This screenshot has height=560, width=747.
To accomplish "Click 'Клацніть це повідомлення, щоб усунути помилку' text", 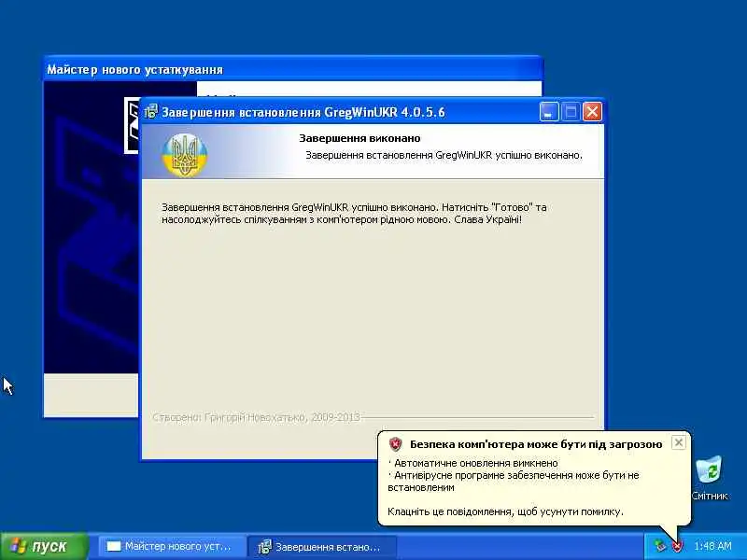I will coord(505,511).
